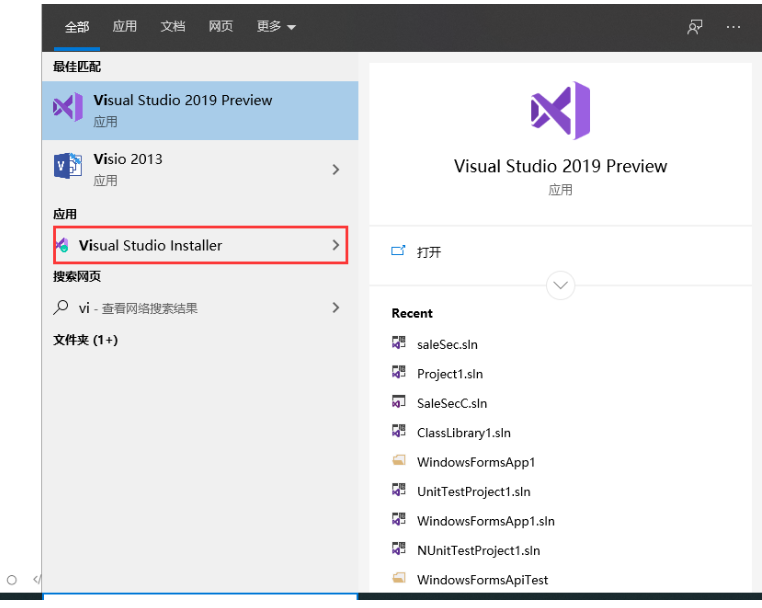Screen dimensions: 762x608
Task: Switch to the 全部 tab
Action: [77, 27]
